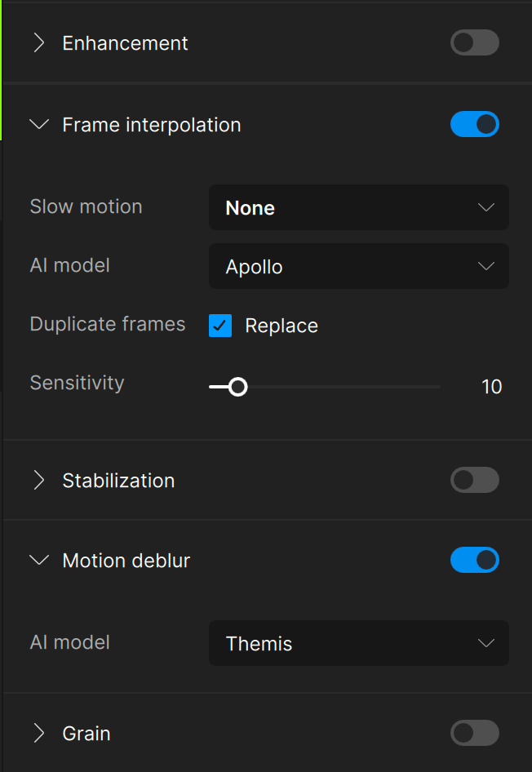Collapse the Frame interpolation section chevron
Image resolution: width=532 pixels, height=772 pixels.
(x=38, y=125)
